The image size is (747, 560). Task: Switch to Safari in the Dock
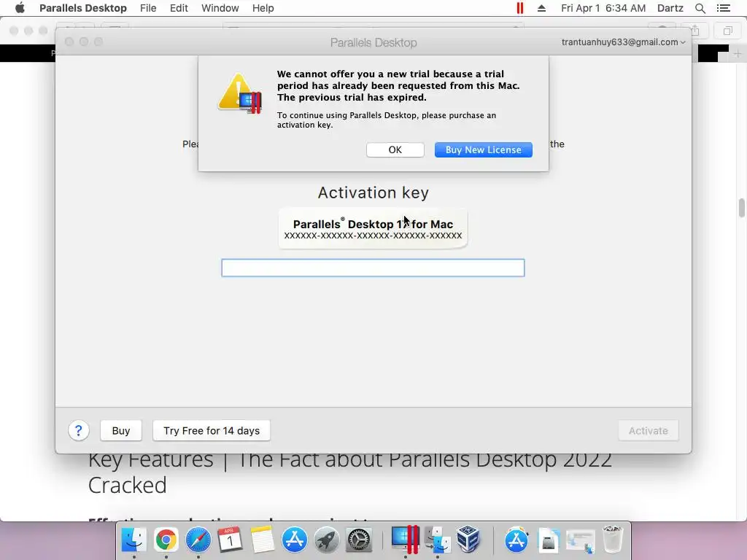pos(198,540)
